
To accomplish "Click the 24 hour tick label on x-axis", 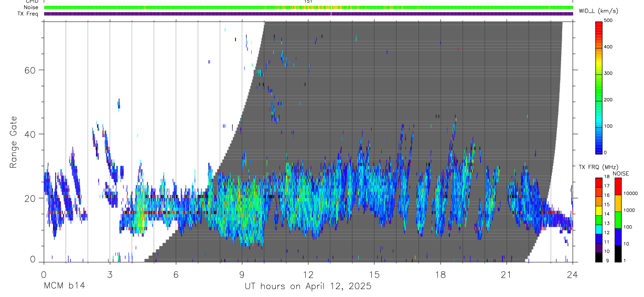I will click(x=572, y=274).
